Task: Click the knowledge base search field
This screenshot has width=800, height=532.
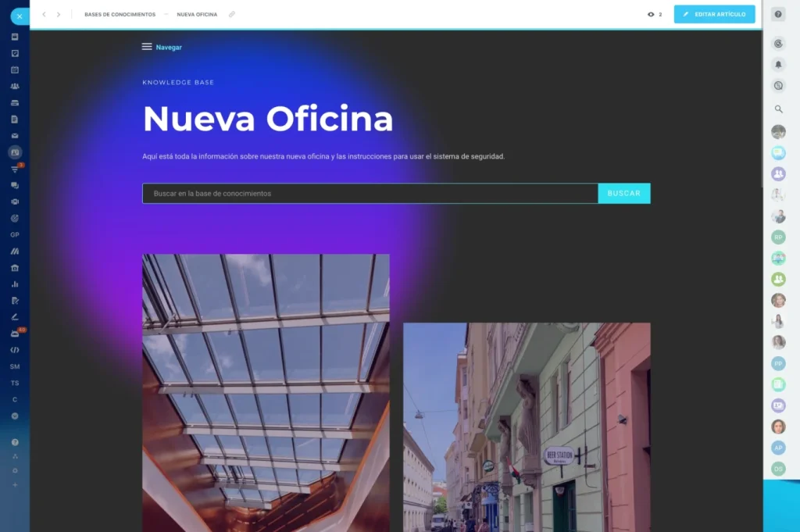Action: tap(370, 193)
